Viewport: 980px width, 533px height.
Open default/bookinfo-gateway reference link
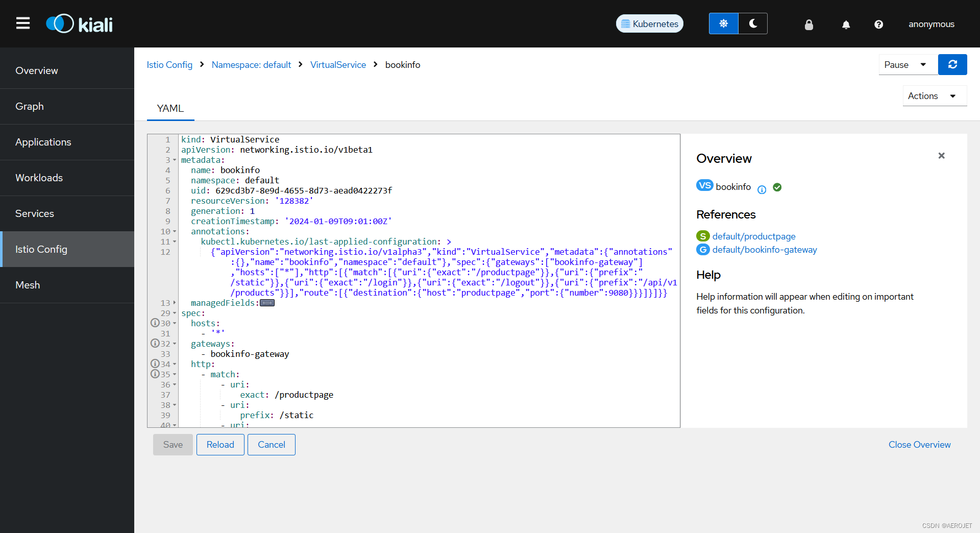[765, 250]
